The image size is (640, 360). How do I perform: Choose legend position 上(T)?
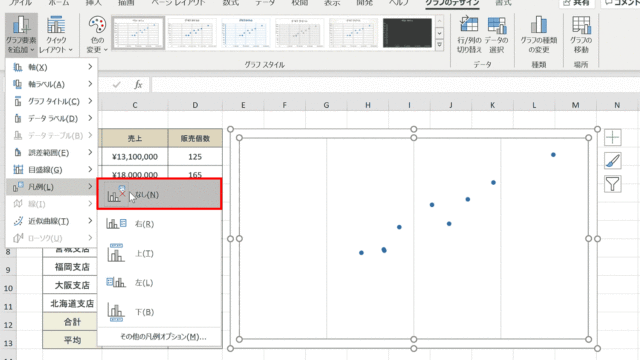click(160, 253)
